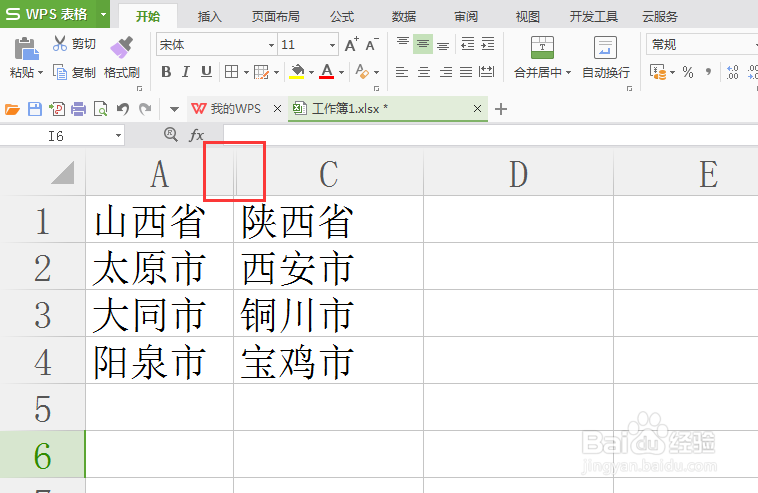Click the distributed alignment icon
The image size is (758, 493).
[486, 72]
